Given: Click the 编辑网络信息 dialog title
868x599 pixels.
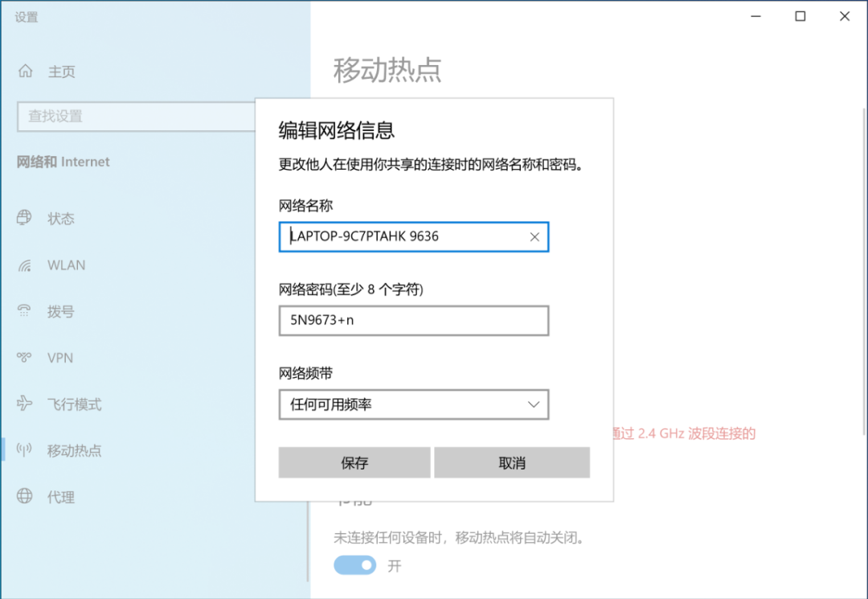Looking at the screenshot, I should [x=337, y=130].
